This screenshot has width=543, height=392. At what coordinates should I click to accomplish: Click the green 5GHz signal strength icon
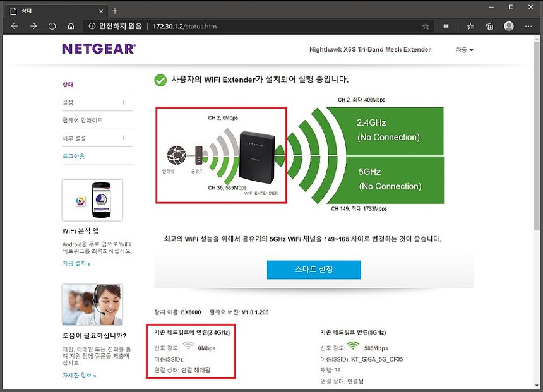click(353, 345)
